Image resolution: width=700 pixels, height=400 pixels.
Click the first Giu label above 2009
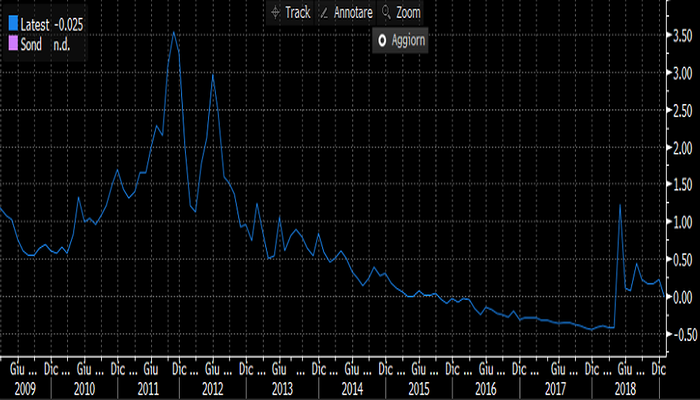click(x=19, y=367)
